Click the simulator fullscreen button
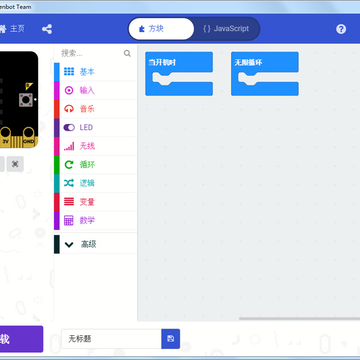The image size is (360, 360). pos(15,164)
